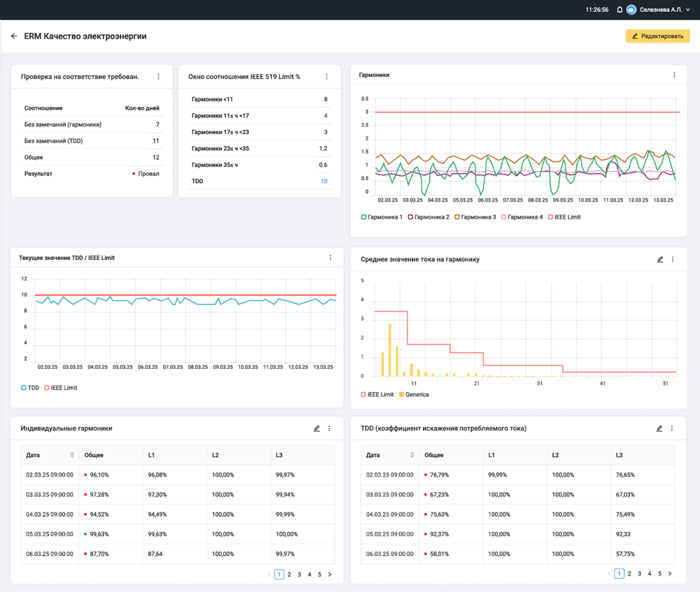Sort TDD table by Дата column
The image size is (700, 592).
coord(412,455)
